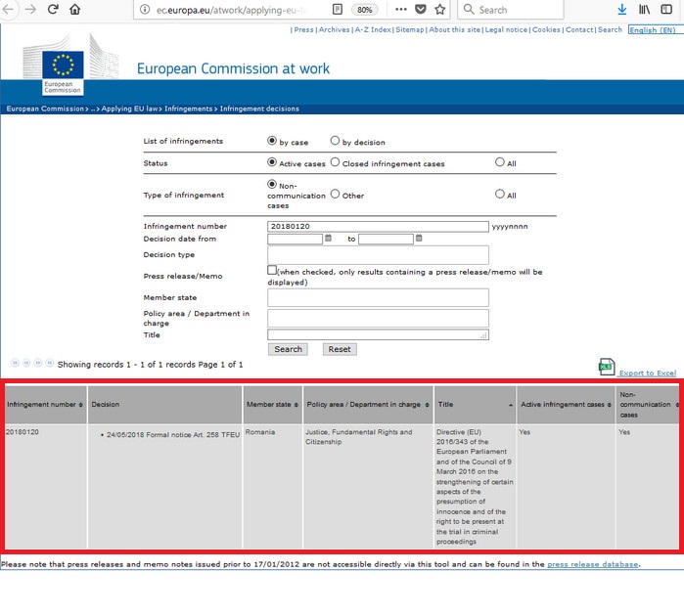Sort by Policy area column arrows
Screen dimensions: 684x616
427,405
